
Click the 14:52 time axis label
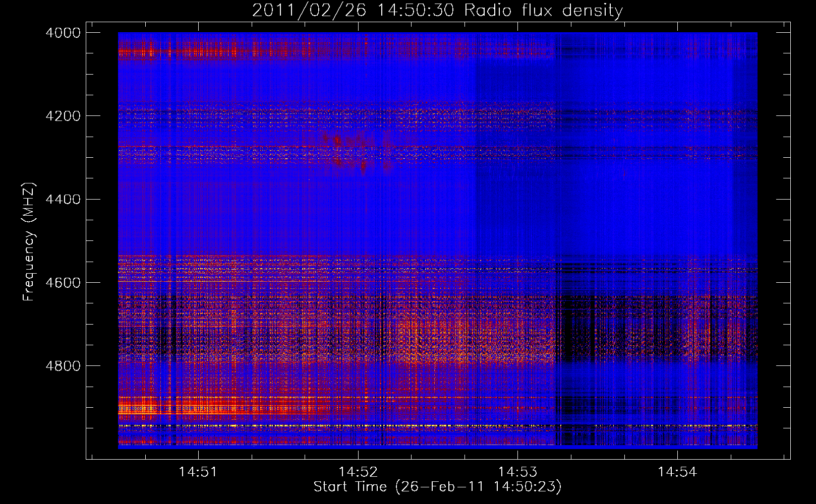coord(358,472)
